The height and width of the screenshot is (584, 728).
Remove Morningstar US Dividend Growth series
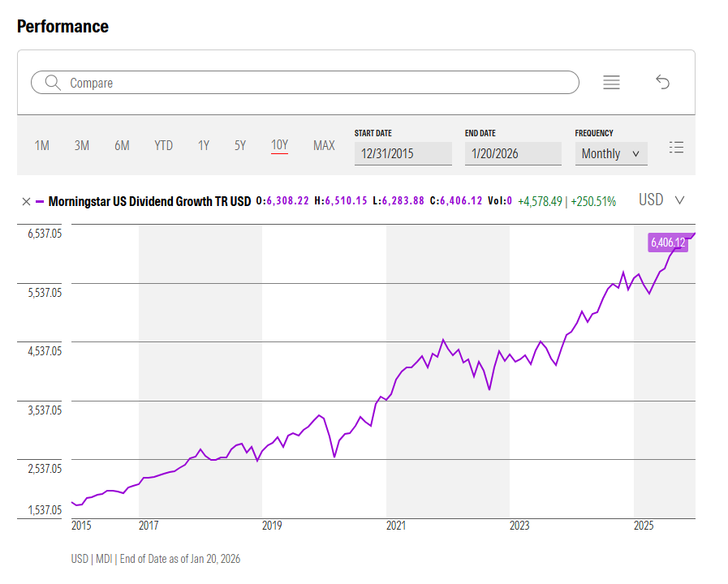click(26, 201)
